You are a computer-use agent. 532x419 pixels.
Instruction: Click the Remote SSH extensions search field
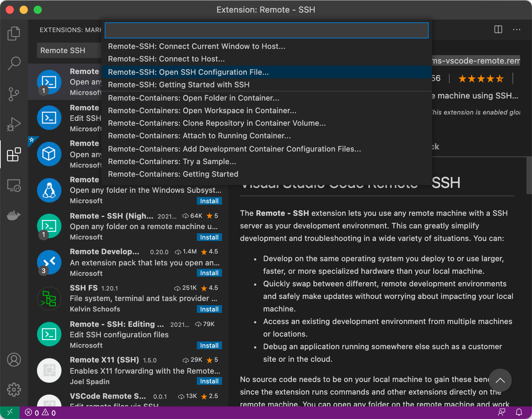tap(69, 51)
